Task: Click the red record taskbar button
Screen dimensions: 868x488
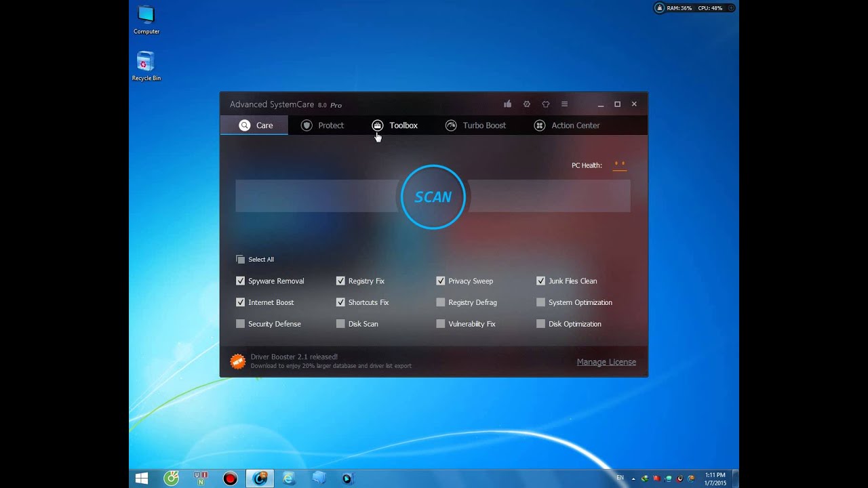Action: coord(231,479)
